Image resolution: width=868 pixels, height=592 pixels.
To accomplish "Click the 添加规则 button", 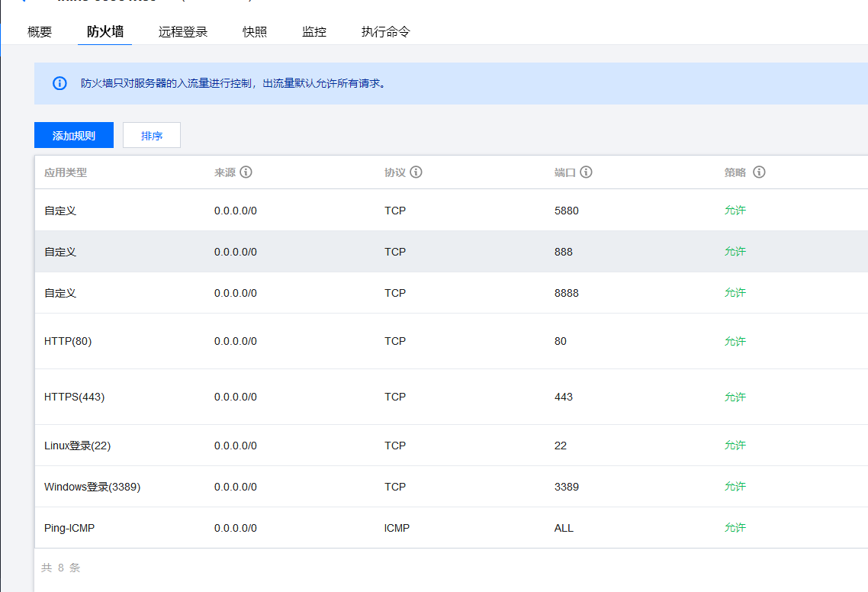I will coord(74,135).
